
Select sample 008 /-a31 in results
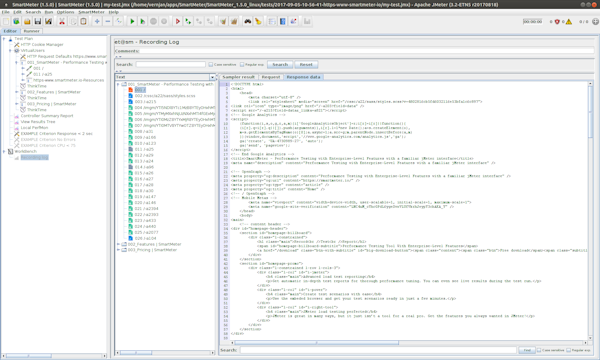[x=143, y=132]
